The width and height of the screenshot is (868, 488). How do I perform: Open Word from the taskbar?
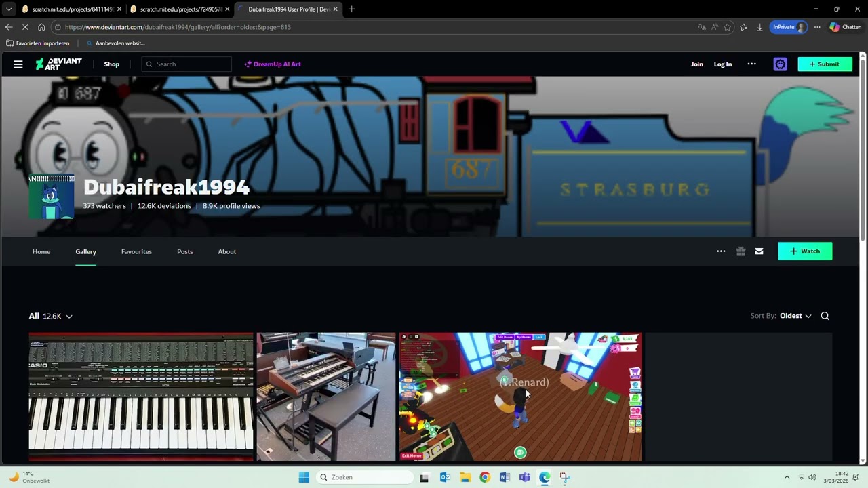click(505, 477)
